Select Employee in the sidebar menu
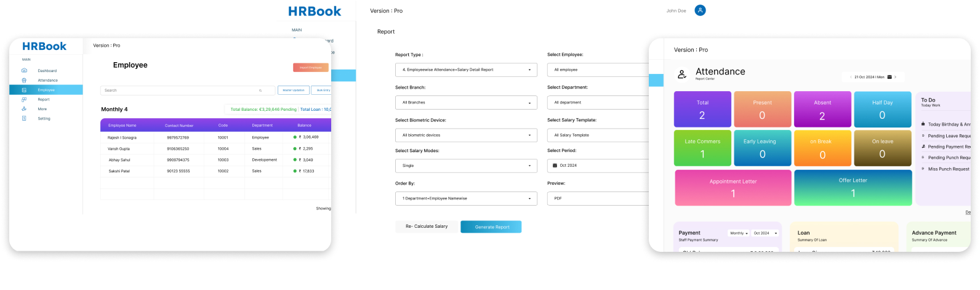The width and height of the screenshot is (980, 290). [x=46, y=90]
